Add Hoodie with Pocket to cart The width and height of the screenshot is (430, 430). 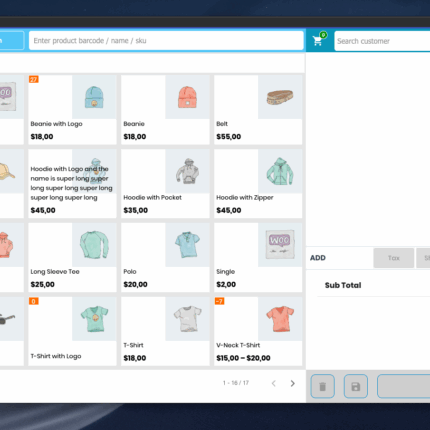(x=165, y=184)
